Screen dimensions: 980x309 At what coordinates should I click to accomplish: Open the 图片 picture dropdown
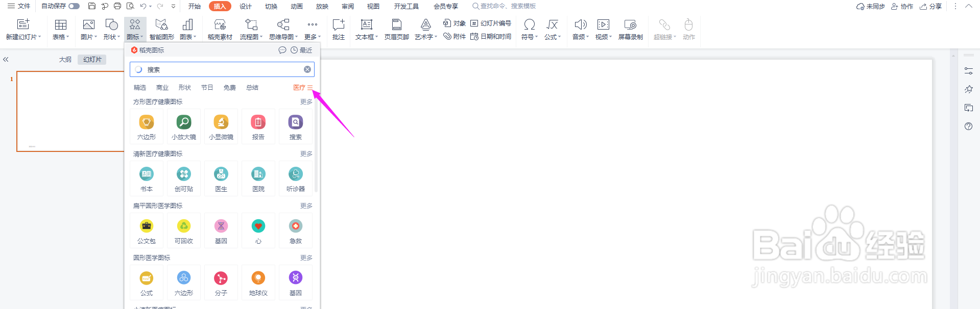(x=89, y=30)
